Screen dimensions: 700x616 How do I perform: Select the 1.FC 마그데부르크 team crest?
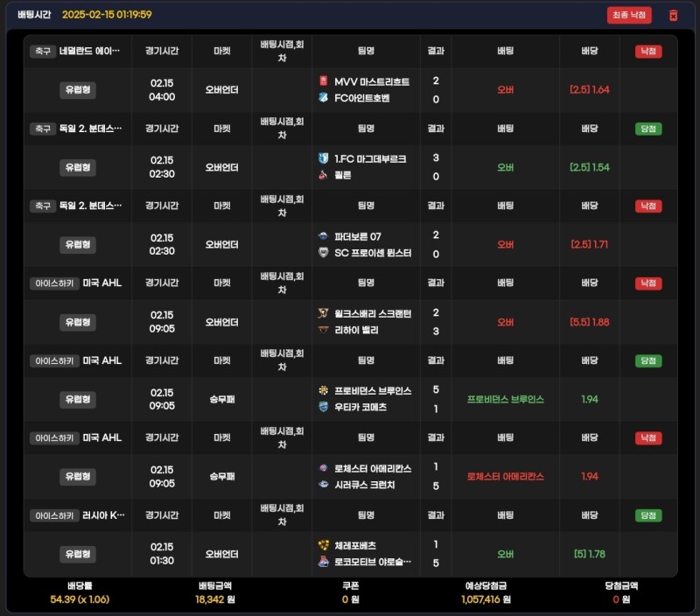324,158
